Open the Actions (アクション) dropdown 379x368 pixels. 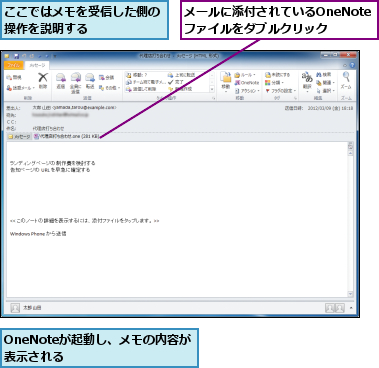[247, 91]
